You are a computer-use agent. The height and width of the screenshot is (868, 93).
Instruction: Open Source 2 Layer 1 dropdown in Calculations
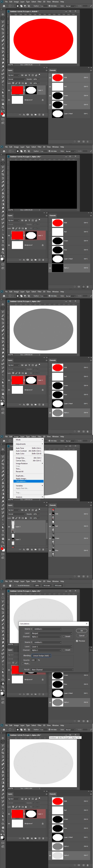[x=52, y=647]
